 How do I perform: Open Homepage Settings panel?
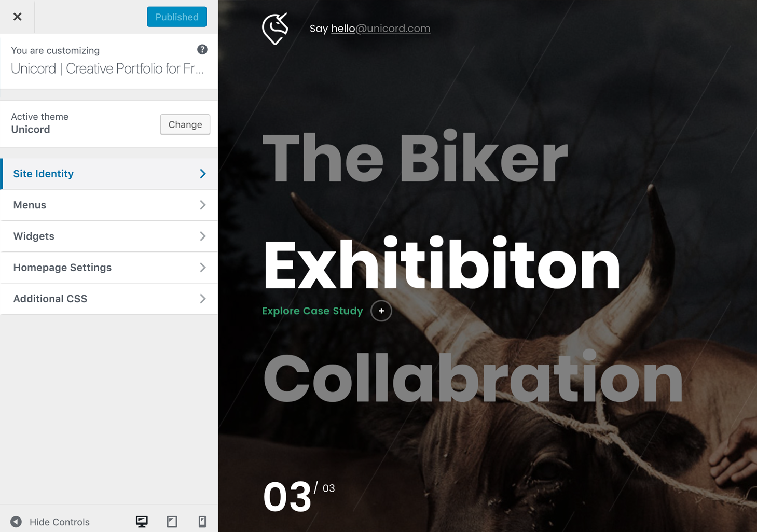click(x=109, y=268)
